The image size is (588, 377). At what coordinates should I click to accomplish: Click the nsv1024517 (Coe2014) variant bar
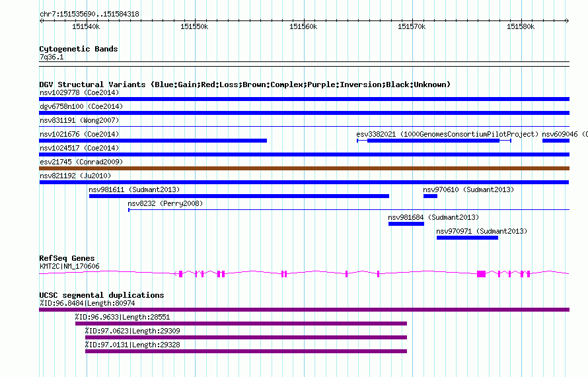304,154
